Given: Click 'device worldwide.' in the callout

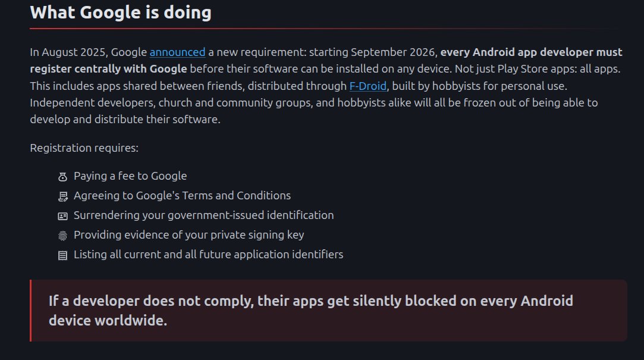Looking at the screenshot, I should point(108,321).
